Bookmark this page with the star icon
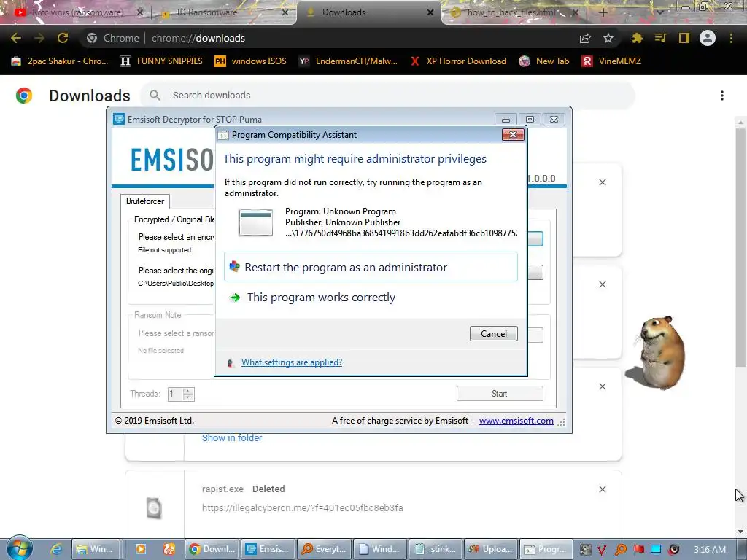Screen dimensions: 747x560 tap(608, 38)
